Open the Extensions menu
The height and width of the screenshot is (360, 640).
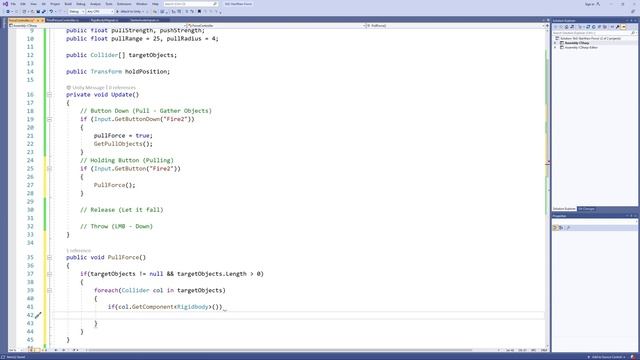(x=124, y=4)
